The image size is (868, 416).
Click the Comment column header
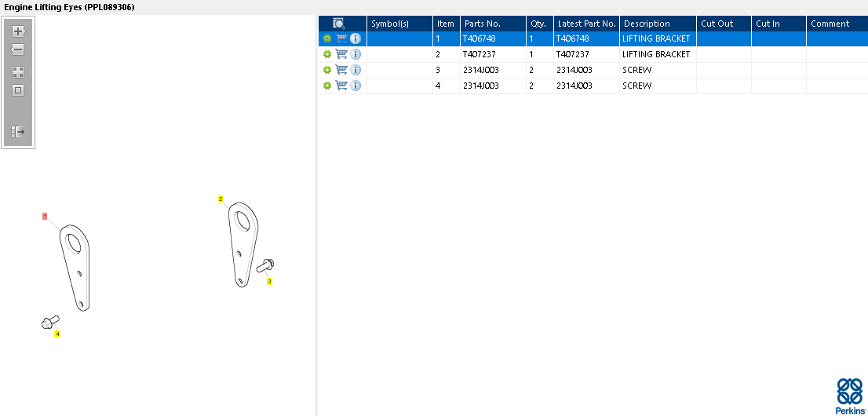pyautogui.click(x=837, y=24)
